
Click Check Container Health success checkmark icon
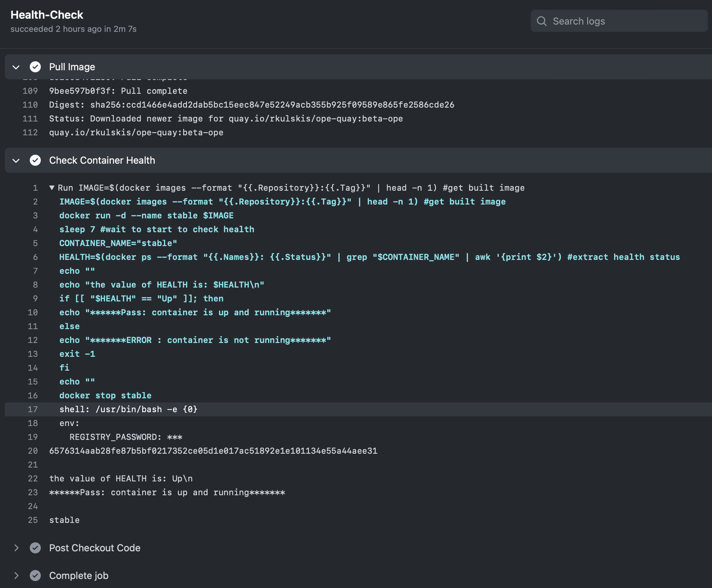[35, 160]
